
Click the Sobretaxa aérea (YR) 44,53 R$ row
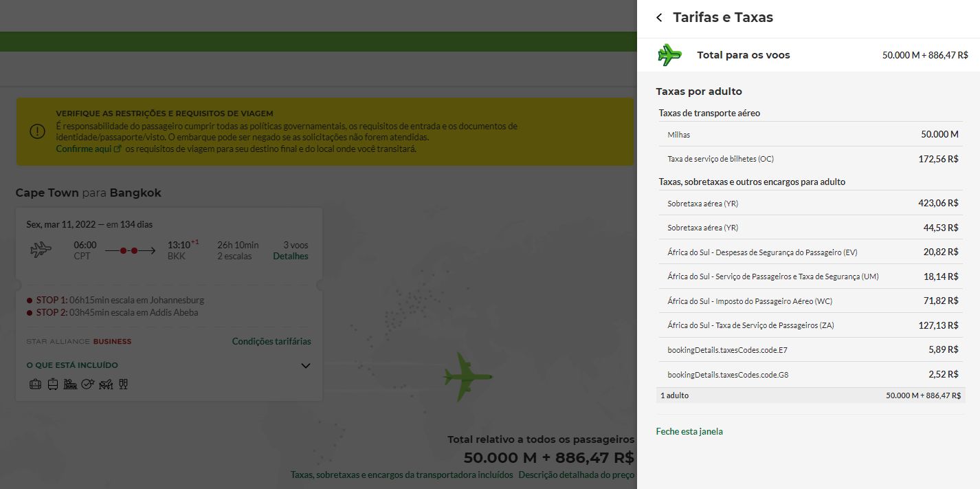coord(811,228)
